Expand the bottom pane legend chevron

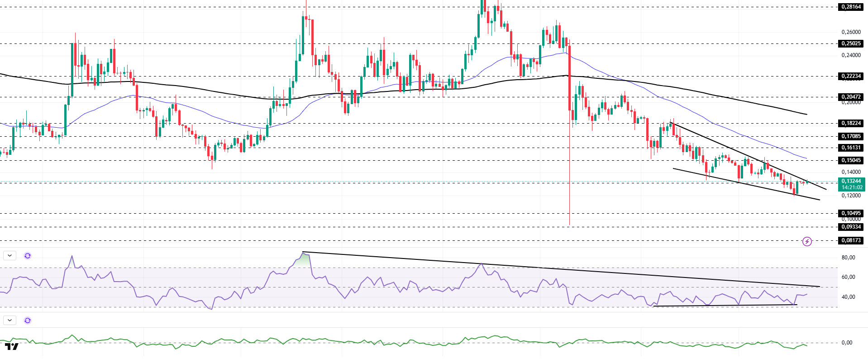[x=10, y=321]
